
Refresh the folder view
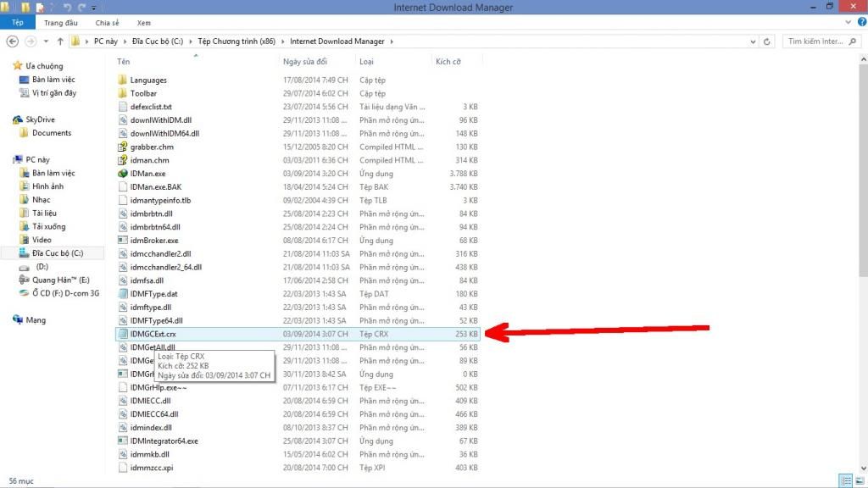pos(766,42)
